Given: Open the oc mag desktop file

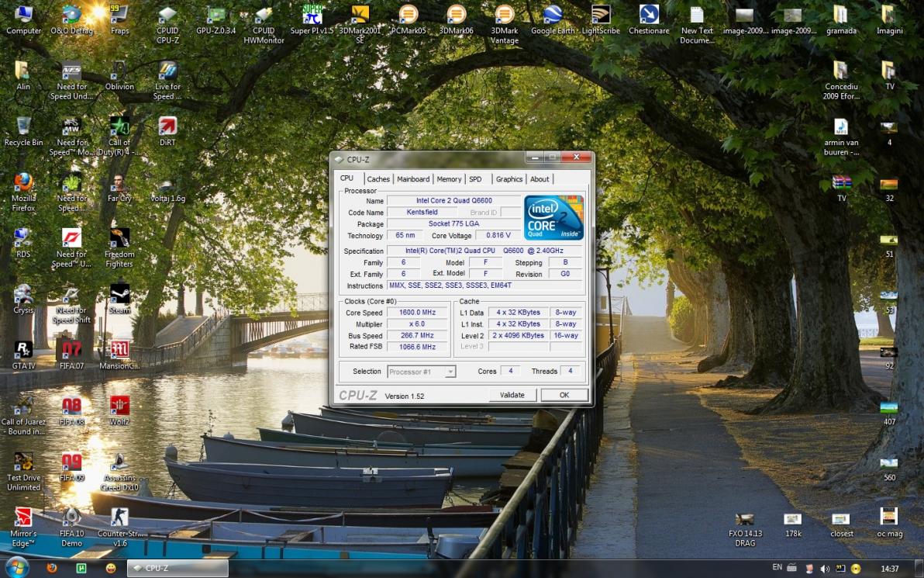Looking at the screenshot, I should point(889,523).
